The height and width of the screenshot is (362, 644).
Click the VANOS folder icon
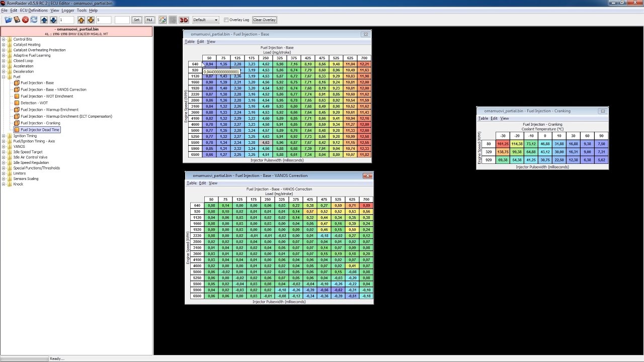point(9,146)
